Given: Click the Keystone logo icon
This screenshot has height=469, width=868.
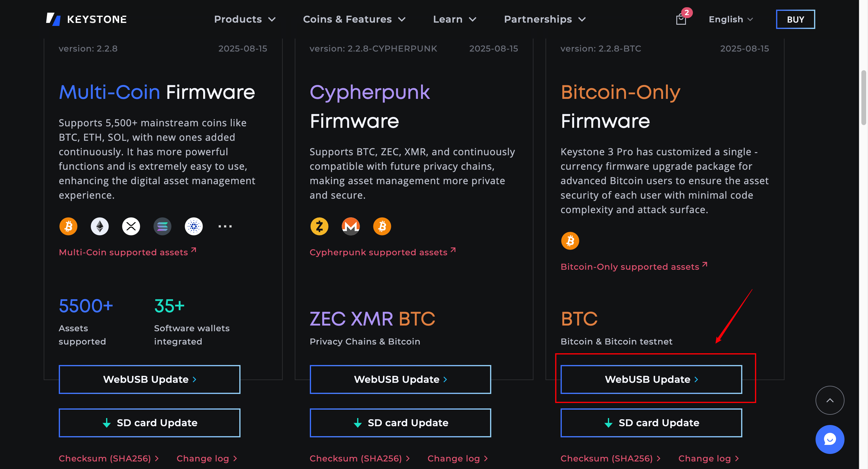Looking at the screenshot, I should click(53, 19).
